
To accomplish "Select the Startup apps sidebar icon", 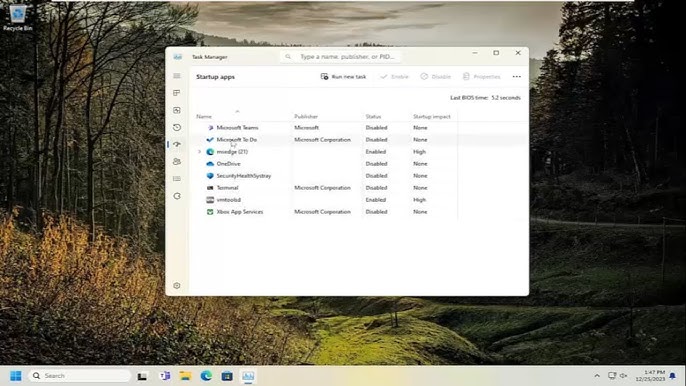I will [x=177, y=144].
